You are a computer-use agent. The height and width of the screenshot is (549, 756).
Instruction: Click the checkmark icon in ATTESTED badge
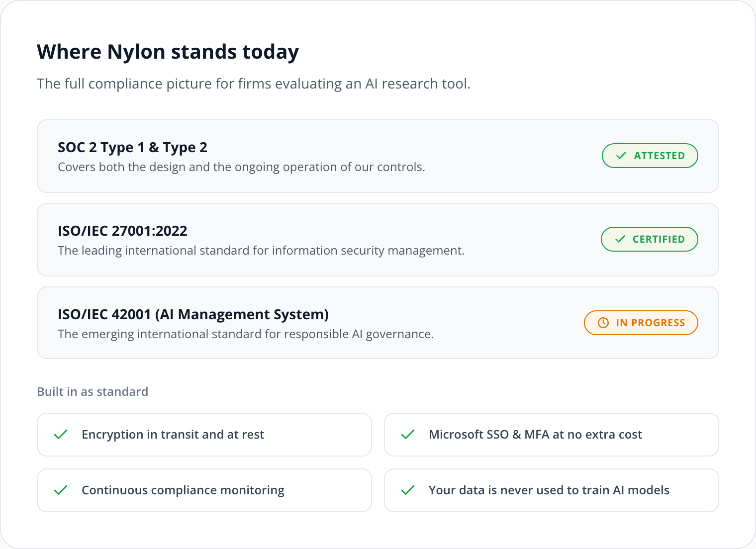(x=621, y=156)
